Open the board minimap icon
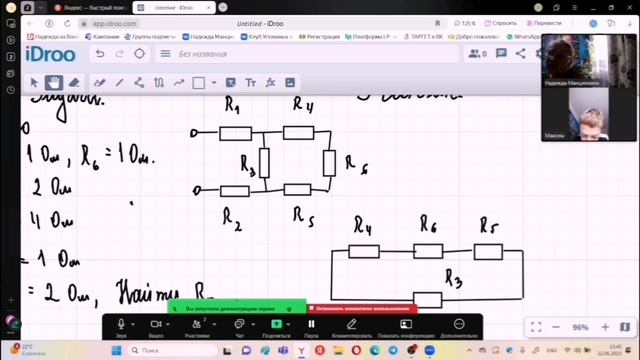The height and width of the screenshot is (360, 640). click(625, 327)
